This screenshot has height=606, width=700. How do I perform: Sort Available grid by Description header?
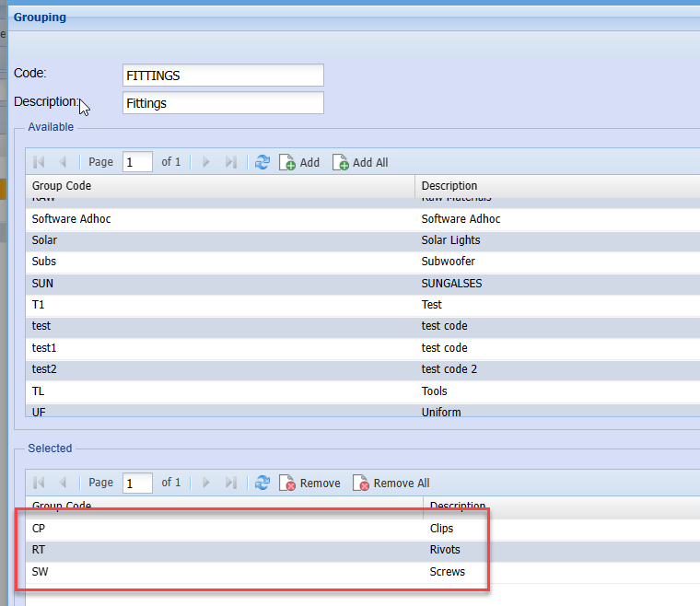(x=553, y=186)
